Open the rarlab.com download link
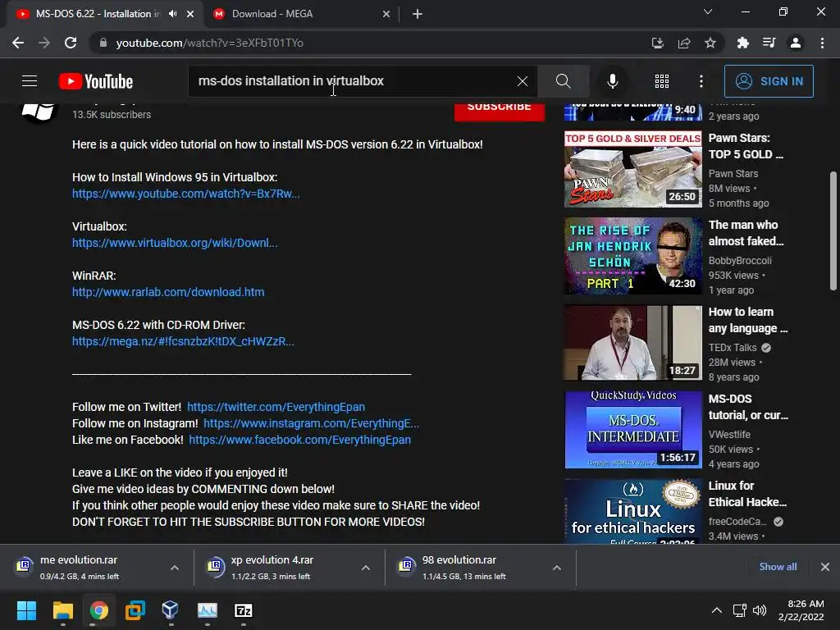 [x=168, y=292]
